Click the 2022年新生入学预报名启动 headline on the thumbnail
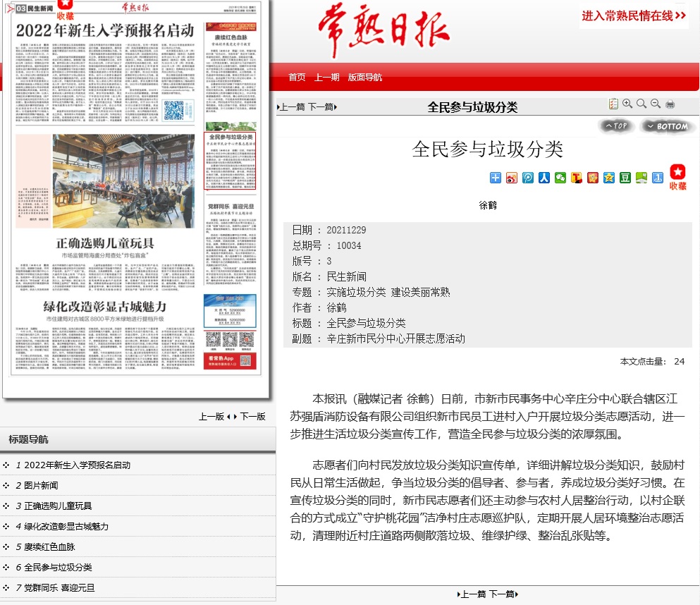700x605 pixels. pyautogui.click(x=105, y=30)
